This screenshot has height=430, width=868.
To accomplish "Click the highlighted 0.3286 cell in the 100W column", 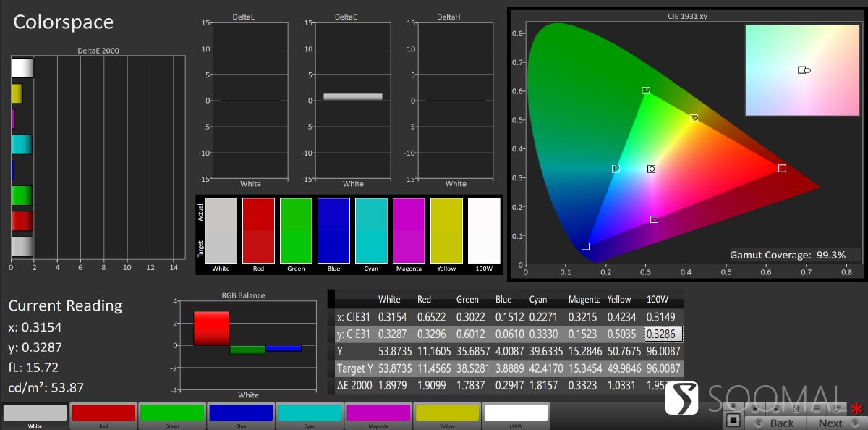I will pos(663,334).
